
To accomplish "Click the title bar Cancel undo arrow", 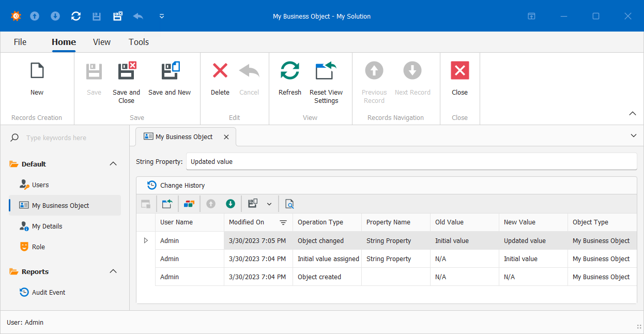I will pyautogui.click(x=138, y=16).
